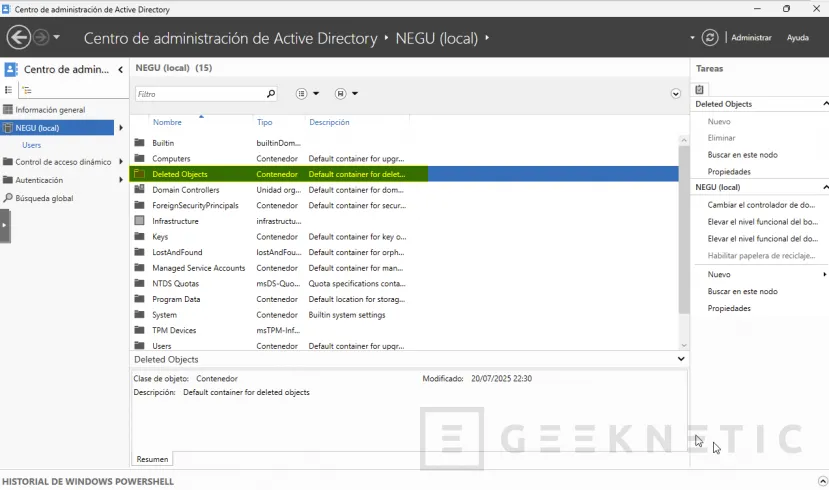The height and width of the screenshot is (490, 829).
Task: Switch navigation pane to list view
Action: pyautogui.click(x=8, y=90)
